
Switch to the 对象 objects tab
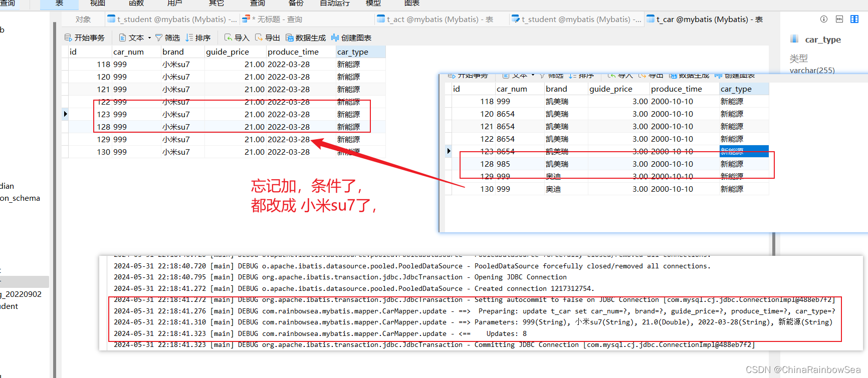click(83, 20)
